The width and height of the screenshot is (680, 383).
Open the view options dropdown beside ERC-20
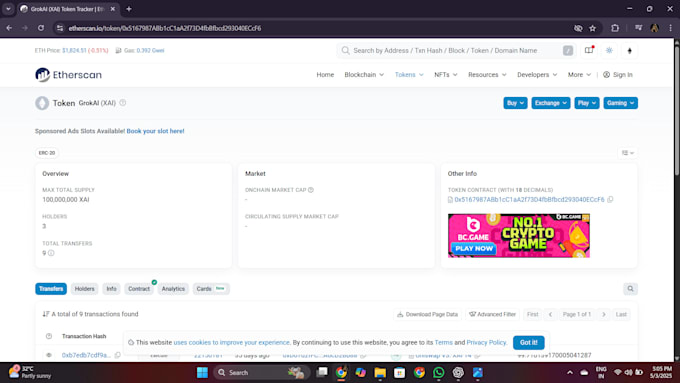(x=628, y=153)
